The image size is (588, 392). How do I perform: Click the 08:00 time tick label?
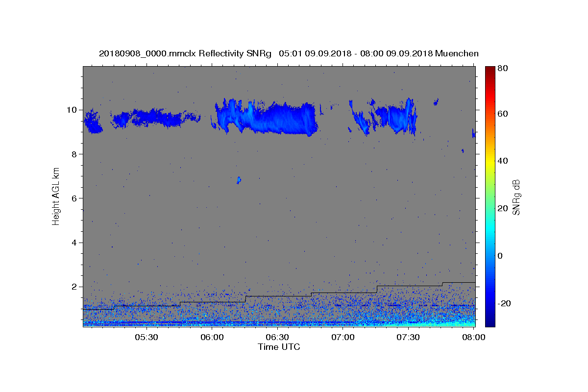(474, 337)
